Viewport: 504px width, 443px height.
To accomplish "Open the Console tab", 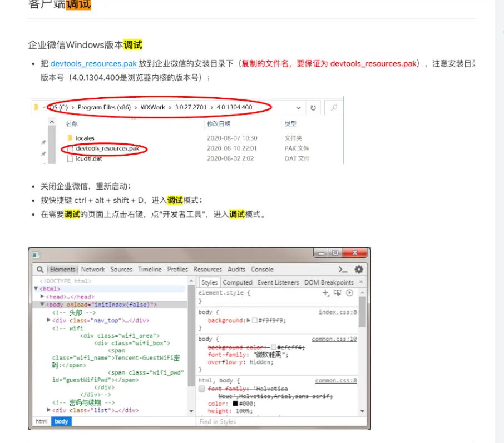I will coord(262,270).
